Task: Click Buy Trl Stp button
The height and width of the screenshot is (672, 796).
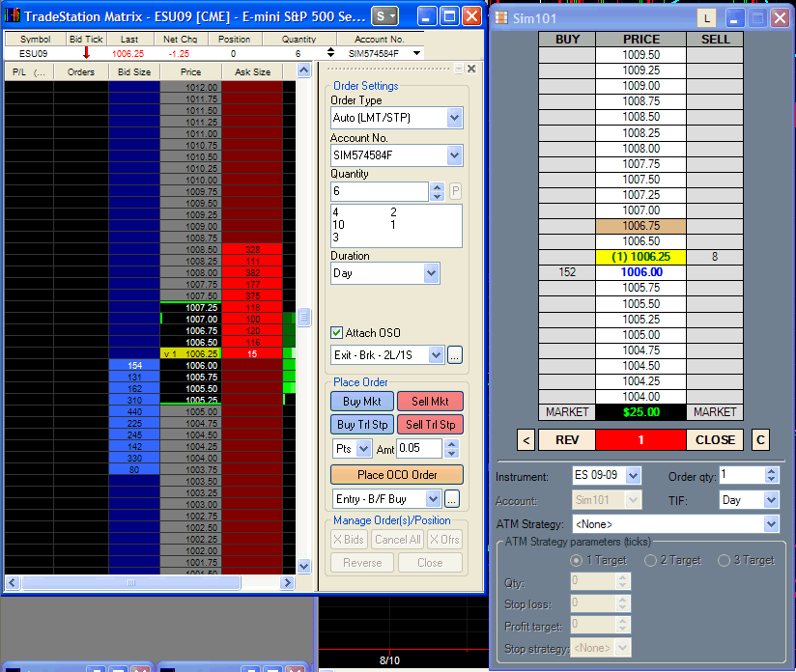Action: click(362, 425)
